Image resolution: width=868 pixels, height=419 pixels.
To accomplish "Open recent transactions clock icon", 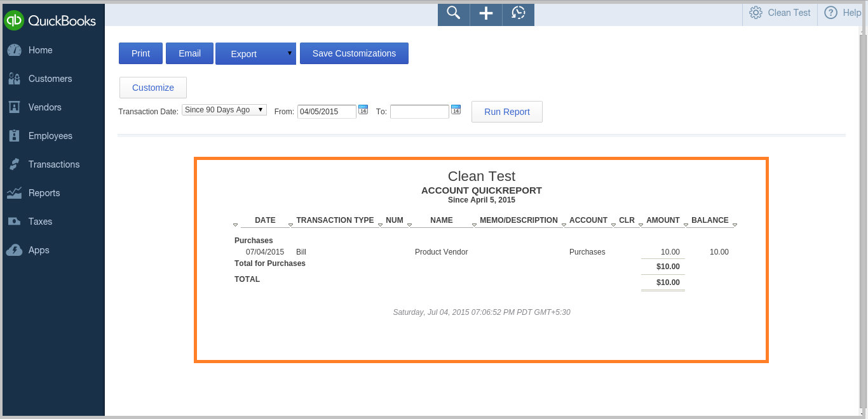I will (x=519, y=13).
